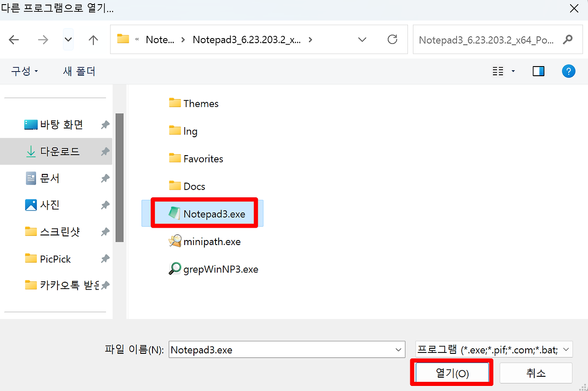Open the address bar history dropdown

point(362,39)
